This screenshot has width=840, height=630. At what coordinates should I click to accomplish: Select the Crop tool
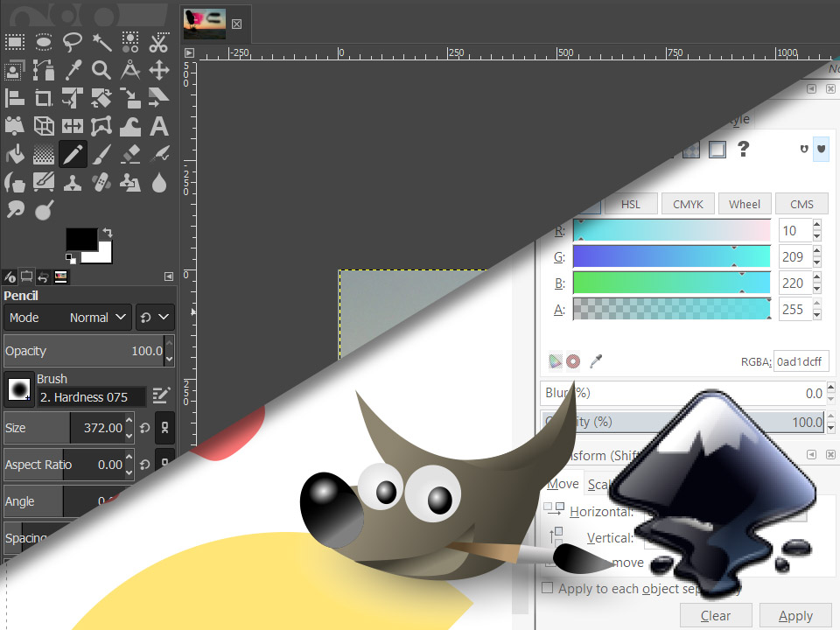click(x=44, y=98)
